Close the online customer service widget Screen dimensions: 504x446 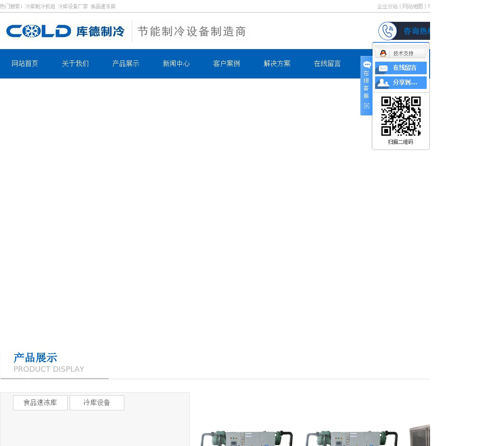pyautogui.click(x=366, y=106)
